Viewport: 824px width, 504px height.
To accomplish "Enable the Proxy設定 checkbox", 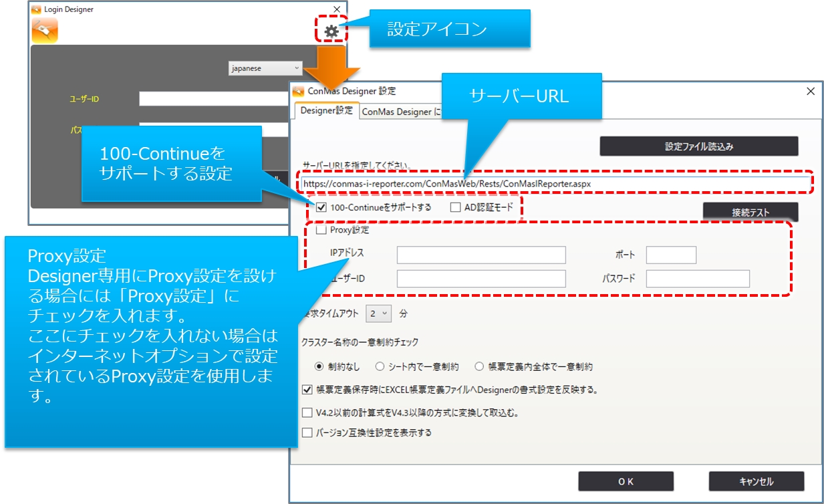I will pyautogui.click(x=321, y=230).
